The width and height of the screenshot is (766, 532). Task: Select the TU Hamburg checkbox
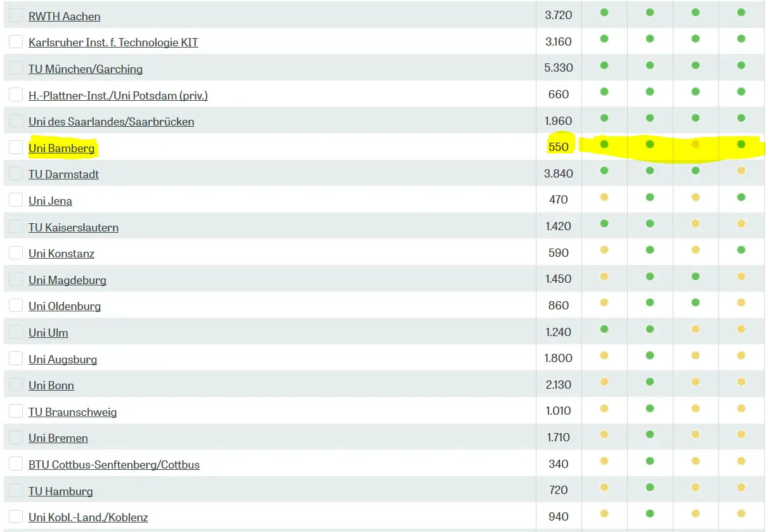click(16, 490)
